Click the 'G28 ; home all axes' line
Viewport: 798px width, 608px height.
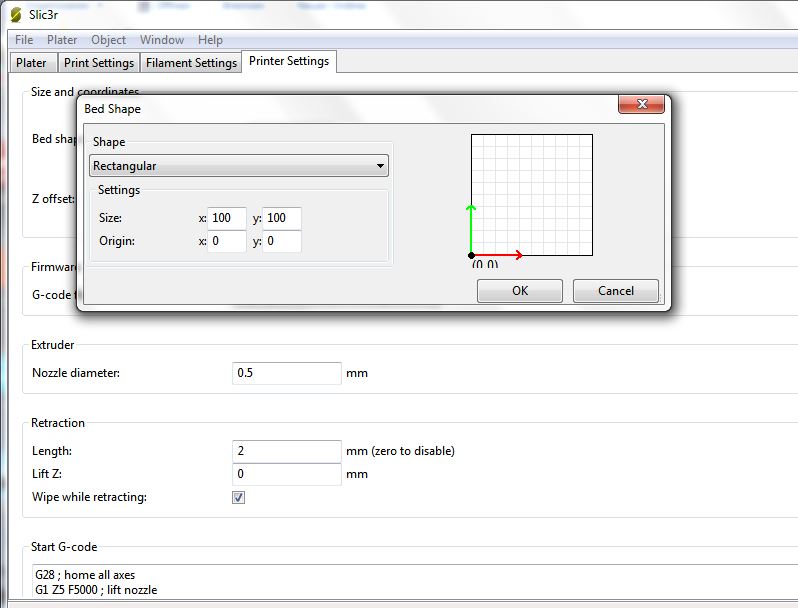click(85, 575)
